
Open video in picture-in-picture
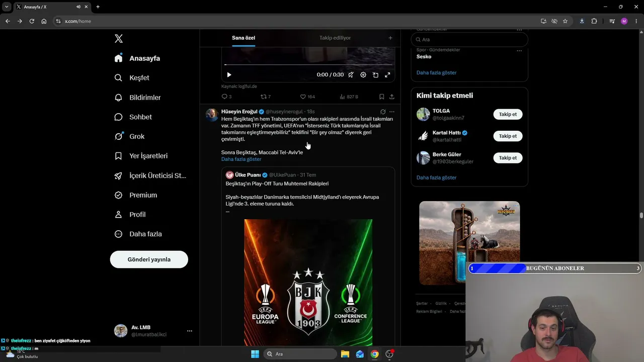pyautogui.click(x=375, y=75)
